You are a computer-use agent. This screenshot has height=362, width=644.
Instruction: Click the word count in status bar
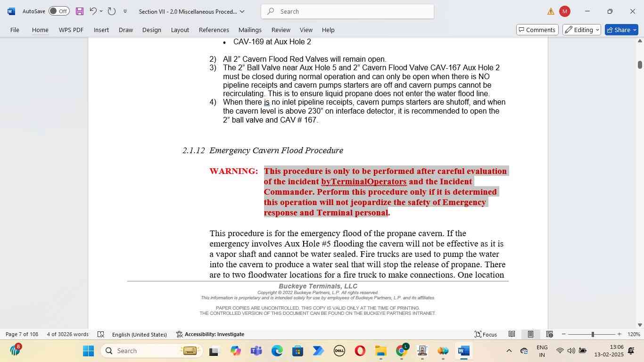tap(68, 334)
